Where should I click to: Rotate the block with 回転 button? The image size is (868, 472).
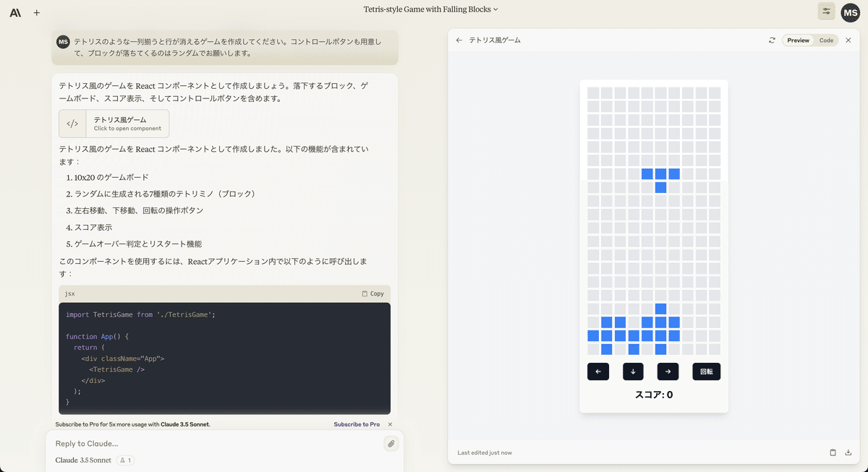pos(707,372)
